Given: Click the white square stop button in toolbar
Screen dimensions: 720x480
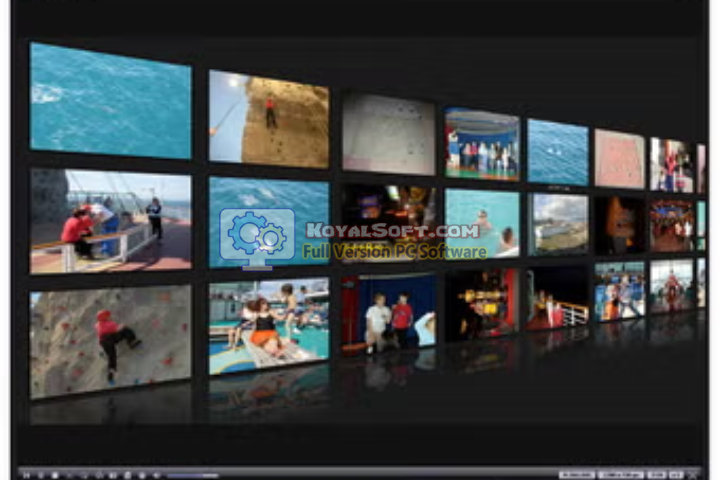Looking at the screenshot, I should pos(55,475).
